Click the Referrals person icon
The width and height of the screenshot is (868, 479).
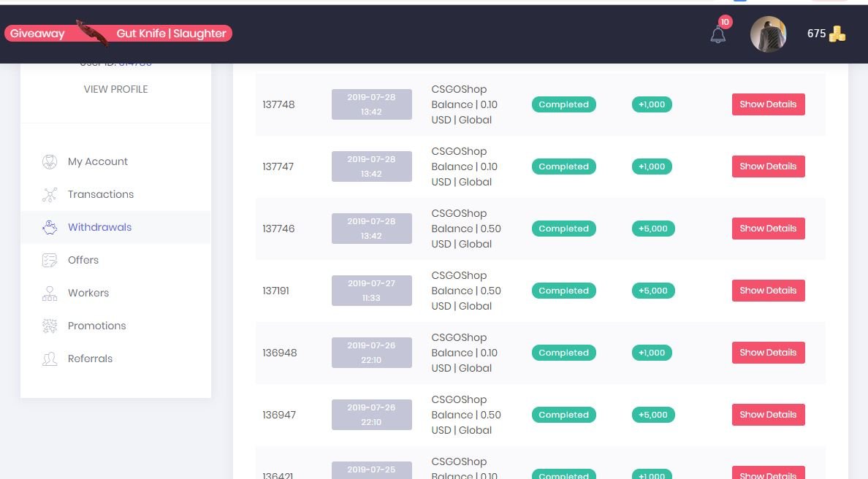(x=50, y=359)
